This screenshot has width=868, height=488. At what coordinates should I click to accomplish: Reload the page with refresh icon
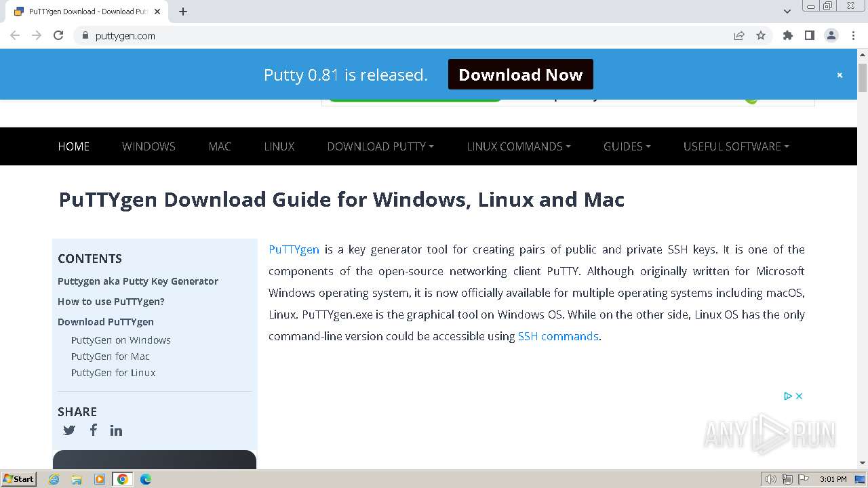(58, 35)
